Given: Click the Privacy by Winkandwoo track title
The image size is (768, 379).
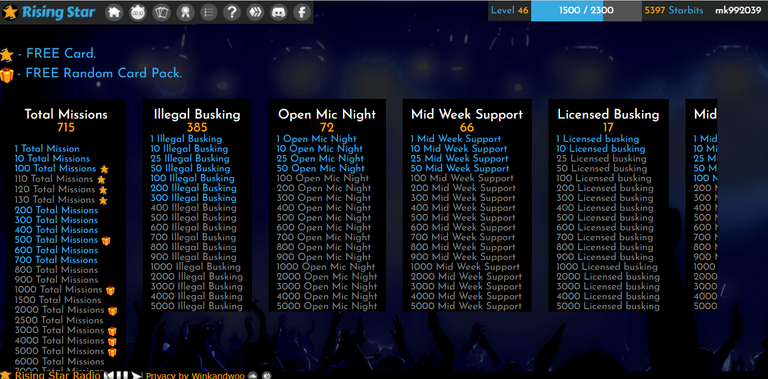Looking at the screenshot, I should [194, 376].
